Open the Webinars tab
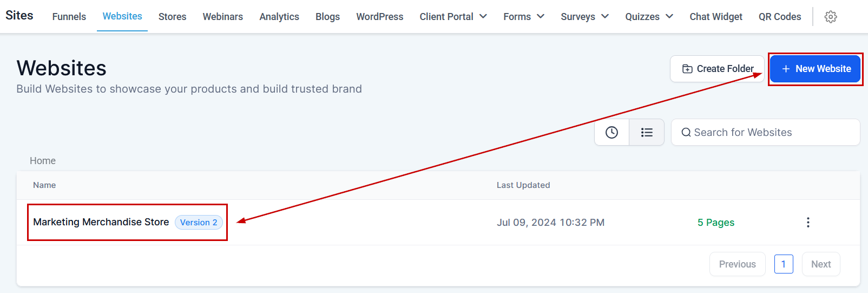 click(223, 17)
